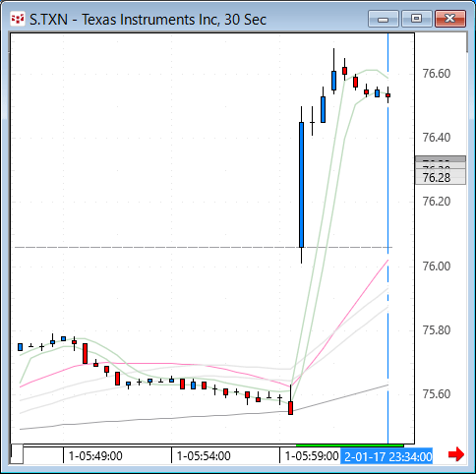The height and width of the screenshot is (474, 476).
Task: Click the 1-05:54:00 time axis label
Action: 204,456
